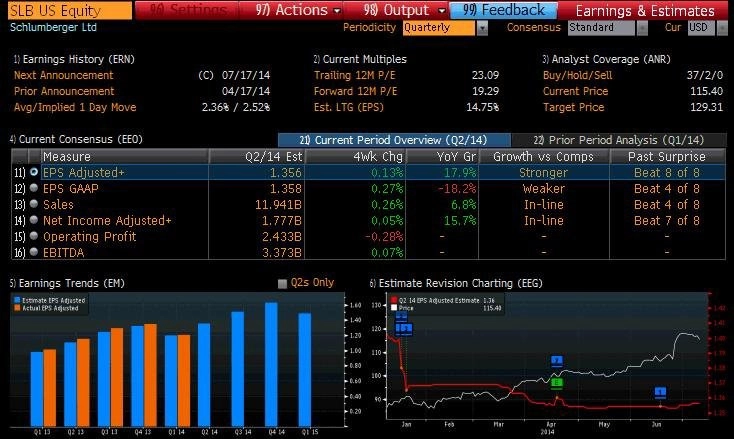This screenshot has height=439, width=734.
Task: Select the Operating Profit radio button
Action: (x=34, y=236)
